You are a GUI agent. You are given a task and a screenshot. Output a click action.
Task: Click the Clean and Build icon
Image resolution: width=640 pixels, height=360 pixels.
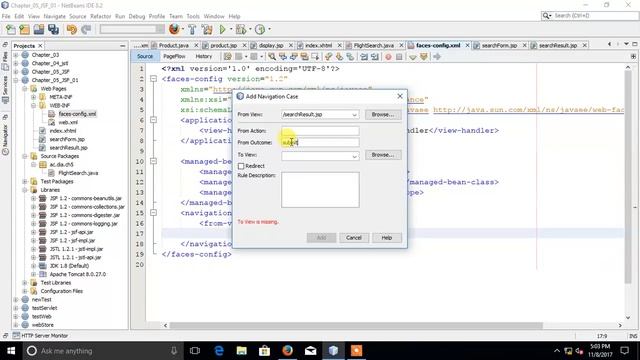coord(207,29)
